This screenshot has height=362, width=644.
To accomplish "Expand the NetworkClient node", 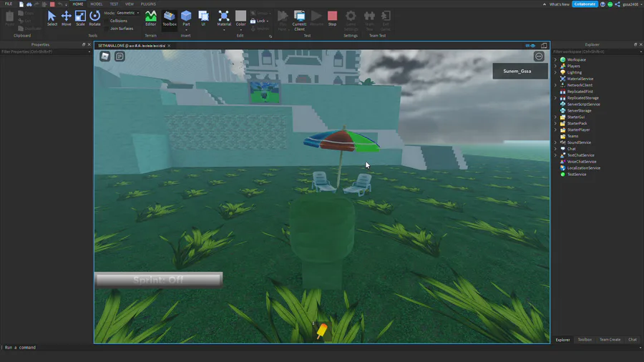I will point(556,85).
